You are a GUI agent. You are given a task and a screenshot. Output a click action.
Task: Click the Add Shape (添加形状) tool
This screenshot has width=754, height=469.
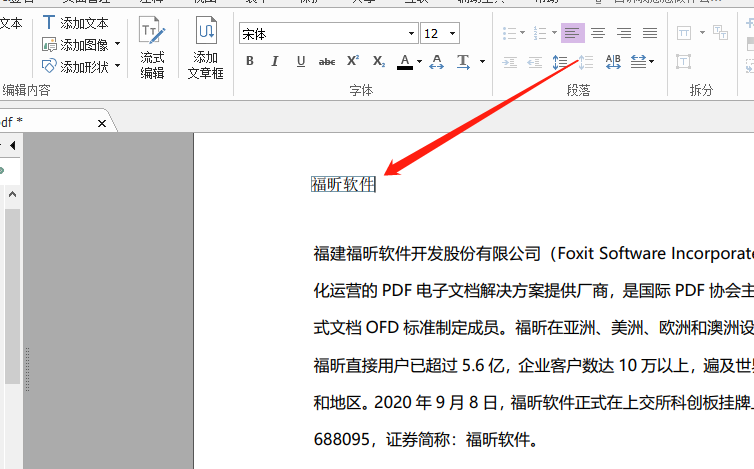(75, 66)
